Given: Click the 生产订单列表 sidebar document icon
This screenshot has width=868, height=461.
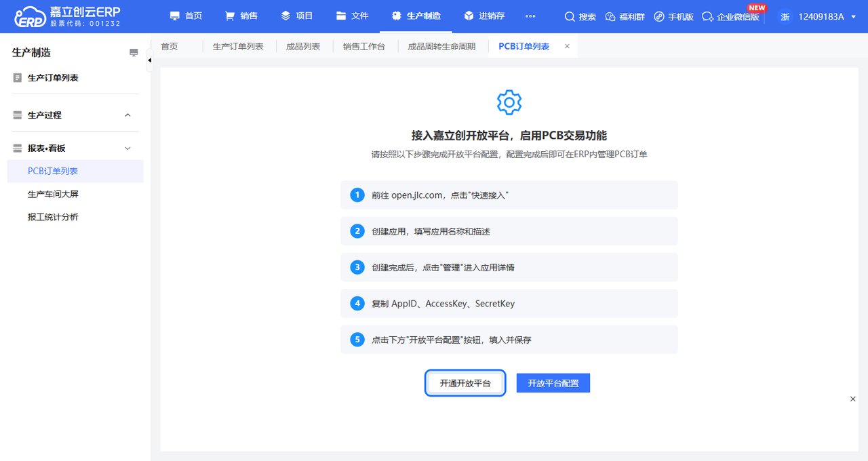Looking at the screenshot, I should click(x=18, y=78).
